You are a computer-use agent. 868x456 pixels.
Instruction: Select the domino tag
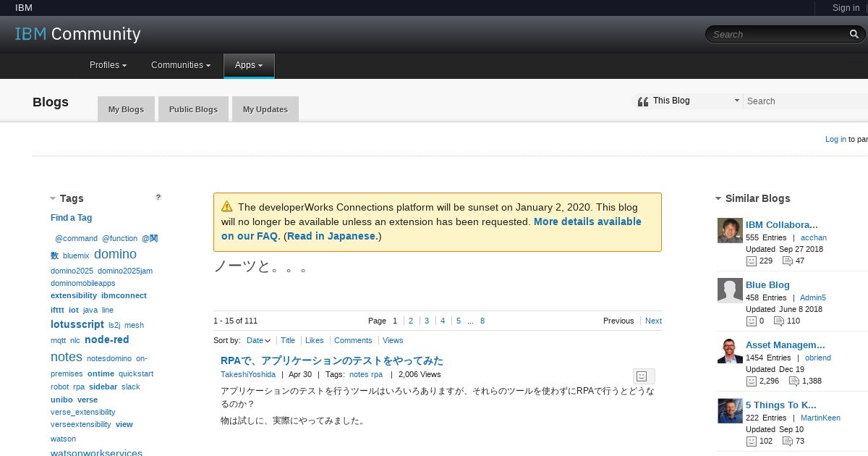pyautogui.click(x=115, y=254)
